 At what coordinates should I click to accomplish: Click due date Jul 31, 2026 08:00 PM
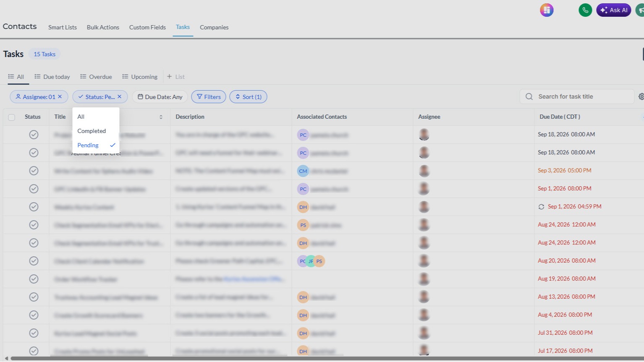coord(565,333)
